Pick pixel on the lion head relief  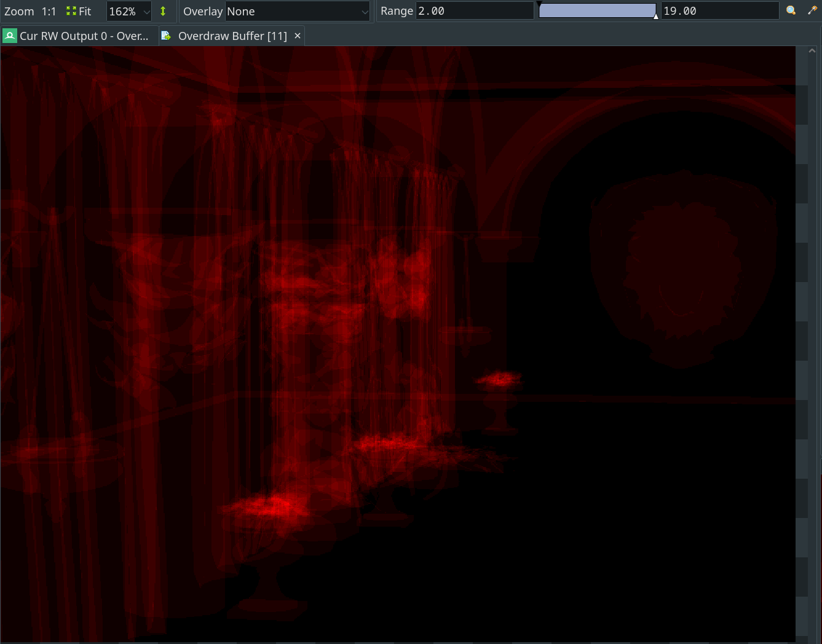coord(682,270)
